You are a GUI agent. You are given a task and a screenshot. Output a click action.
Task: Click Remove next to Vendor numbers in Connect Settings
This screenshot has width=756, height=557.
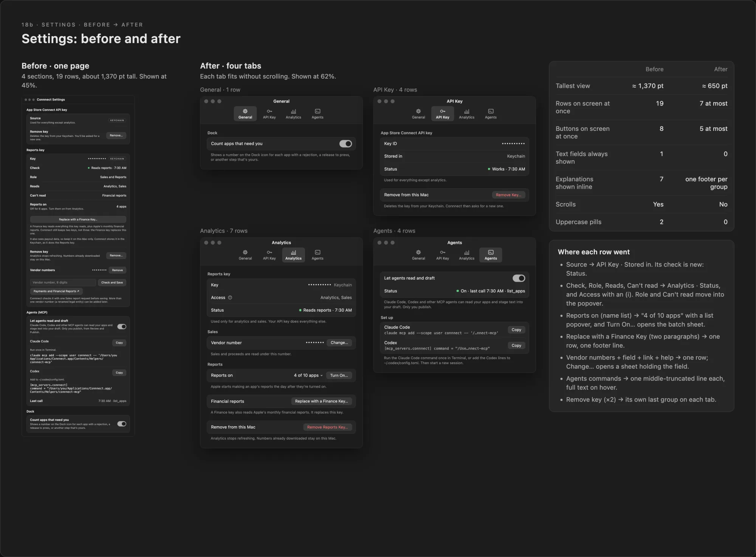click(118, 270)
